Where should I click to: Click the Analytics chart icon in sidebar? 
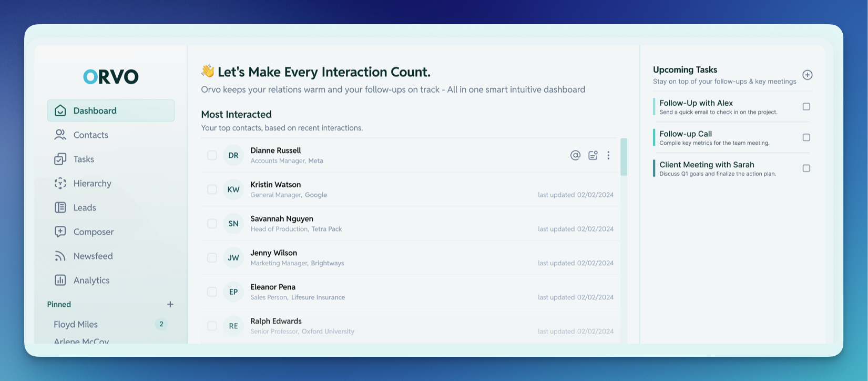pyautogui.click(x=60, y=280)
